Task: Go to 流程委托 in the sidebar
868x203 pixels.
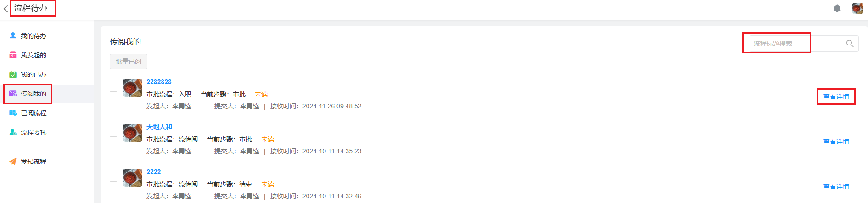Action: point(33,132)
